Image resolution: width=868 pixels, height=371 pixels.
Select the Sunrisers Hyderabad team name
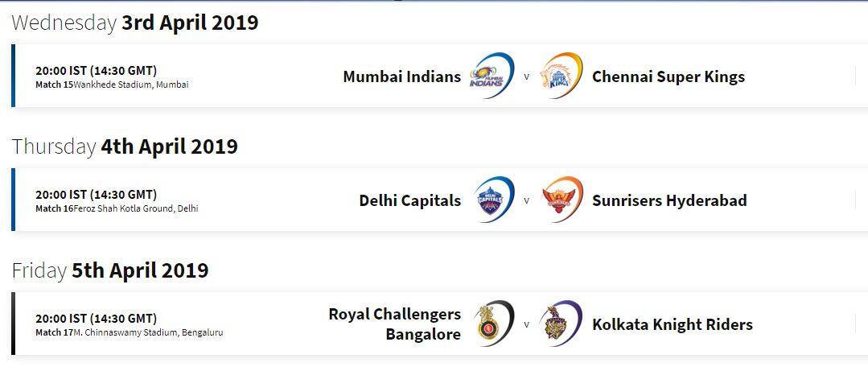pos(669,200)
